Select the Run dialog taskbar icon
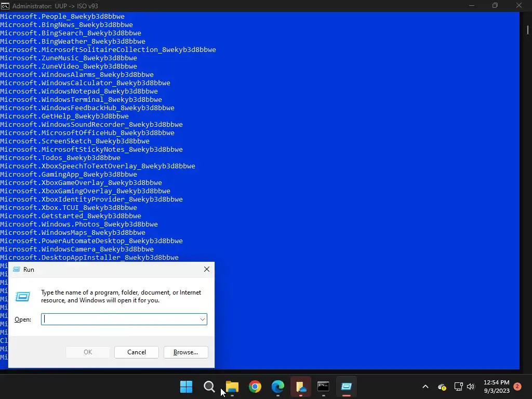 (347, 387)
